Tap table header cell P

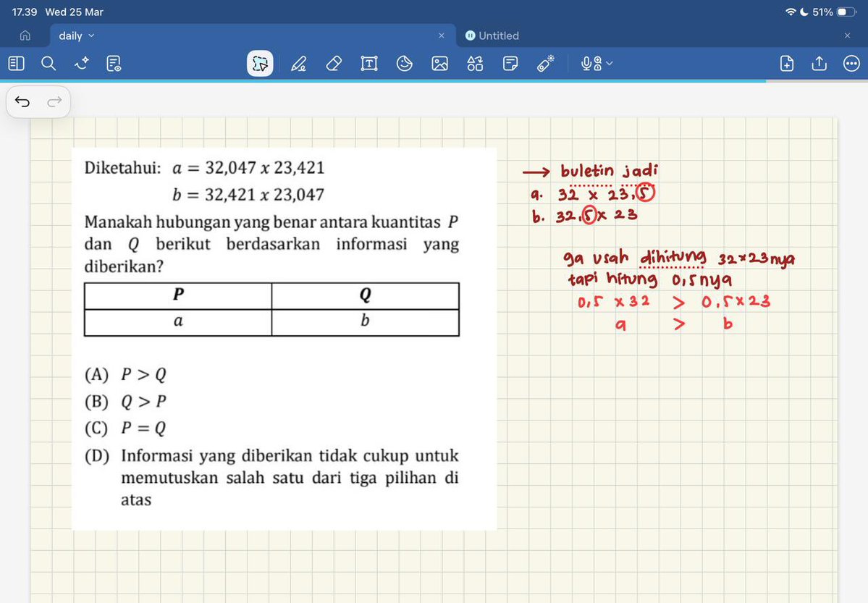coord(178,295)
